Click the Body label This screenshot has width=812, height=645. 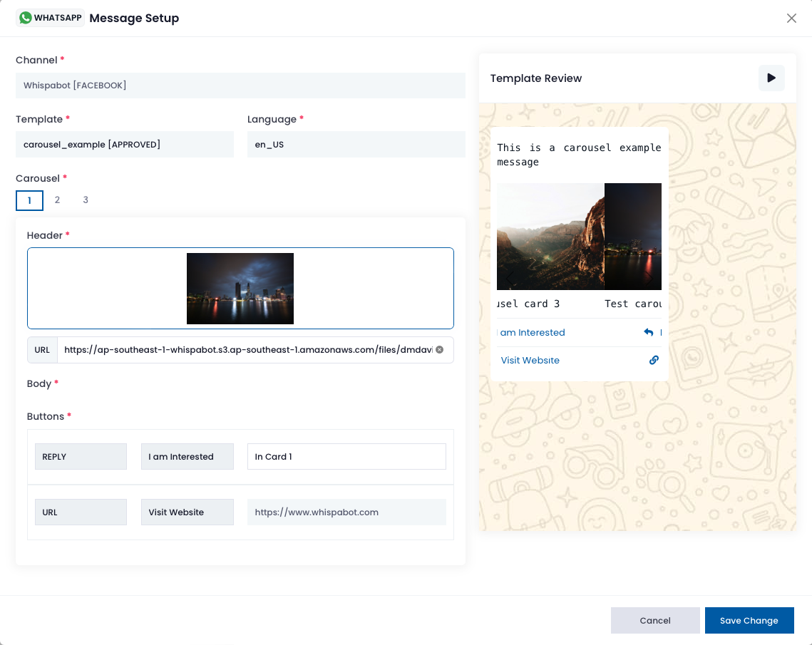point(38,383)
